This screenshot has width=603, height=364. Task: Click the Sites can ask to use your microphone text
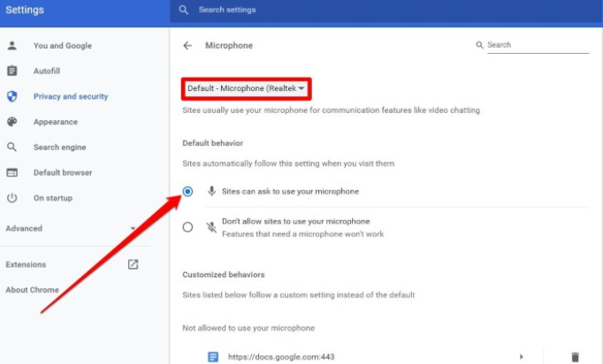click(290, 192)
